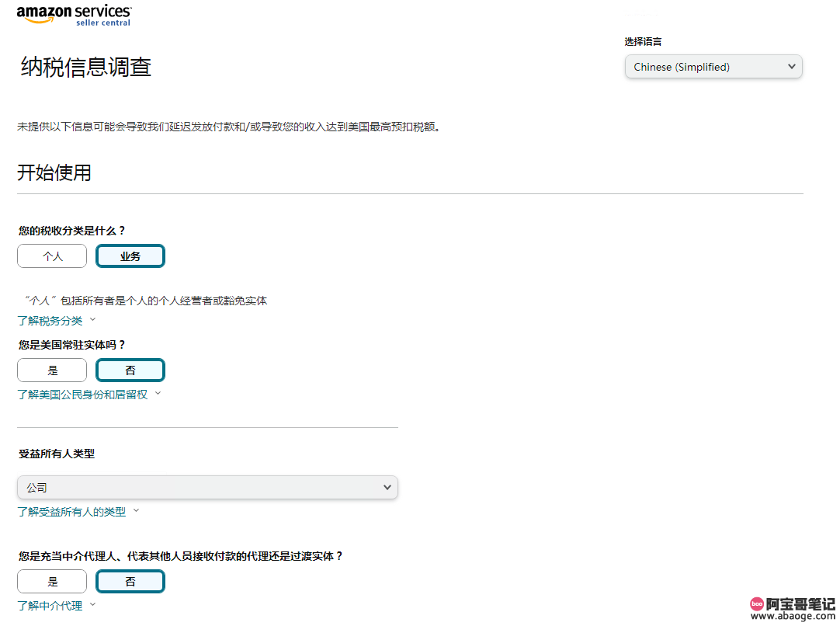Expand the 了解税务分类 section

pos(50,320)
